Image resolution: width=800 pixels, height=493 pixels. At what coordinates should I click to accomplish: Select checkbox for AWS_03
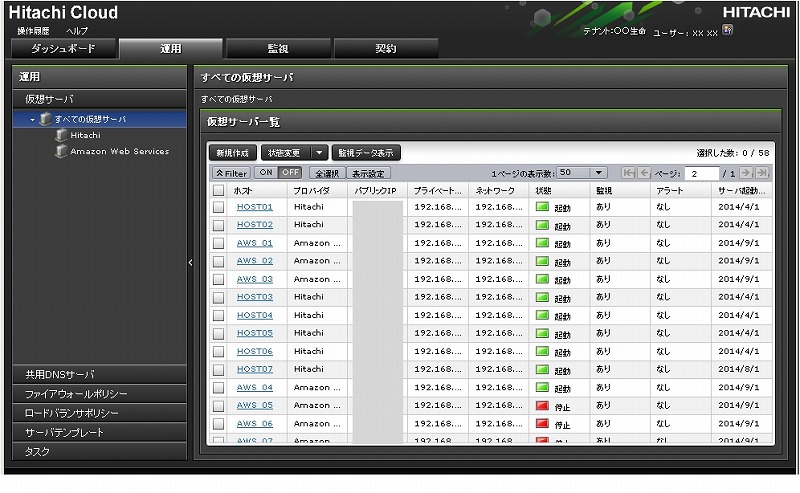pos(218,280)
